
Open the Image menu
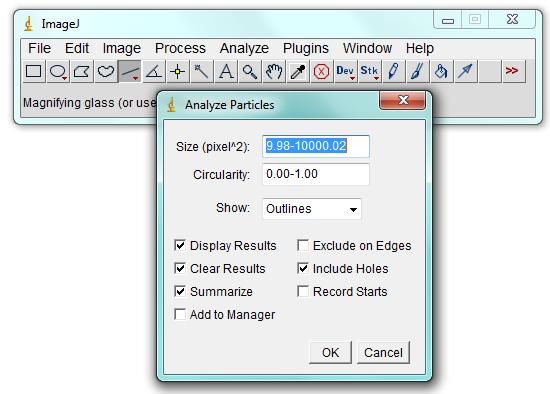[x=121, y=48]
